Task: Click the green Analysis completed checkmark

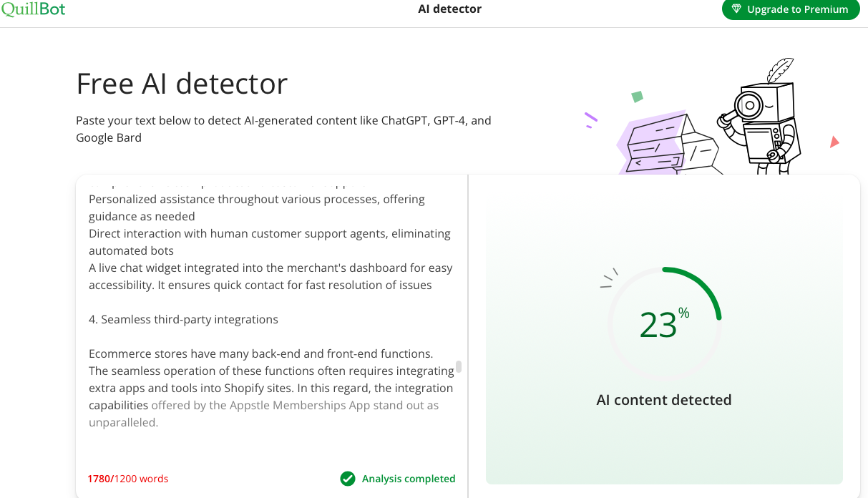Action: (348, 479)
